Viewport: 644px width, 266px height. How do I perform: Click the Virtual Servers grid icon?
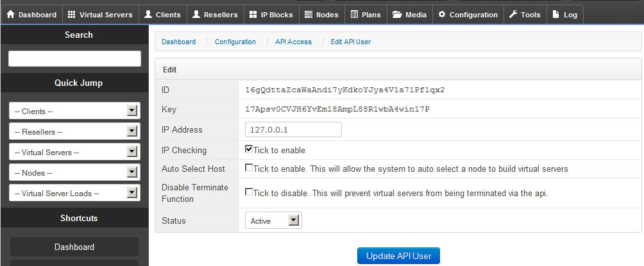(71, 15)
